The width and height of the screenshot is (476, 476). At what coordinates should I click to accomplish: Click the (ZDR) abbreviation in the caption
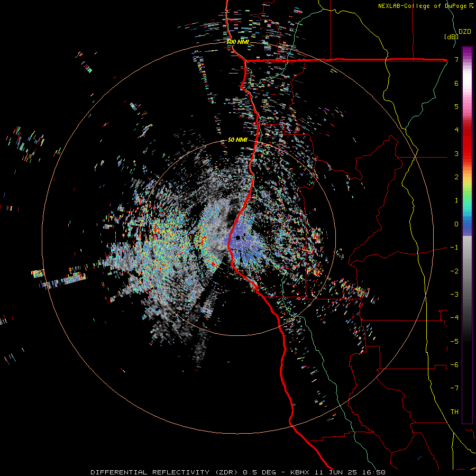(226, 472)
